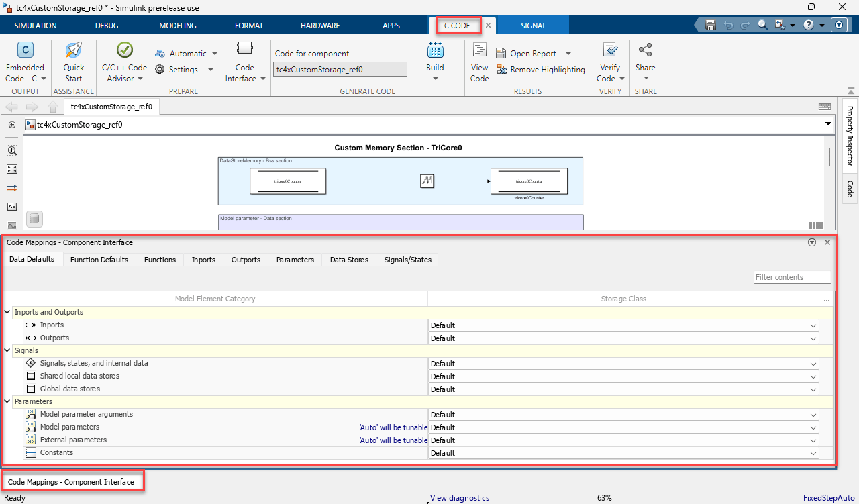The width and height of the screenshot is (859, 504).
Task: Open the Data Stores mapping tab
Action: click(x=348, y=259)
